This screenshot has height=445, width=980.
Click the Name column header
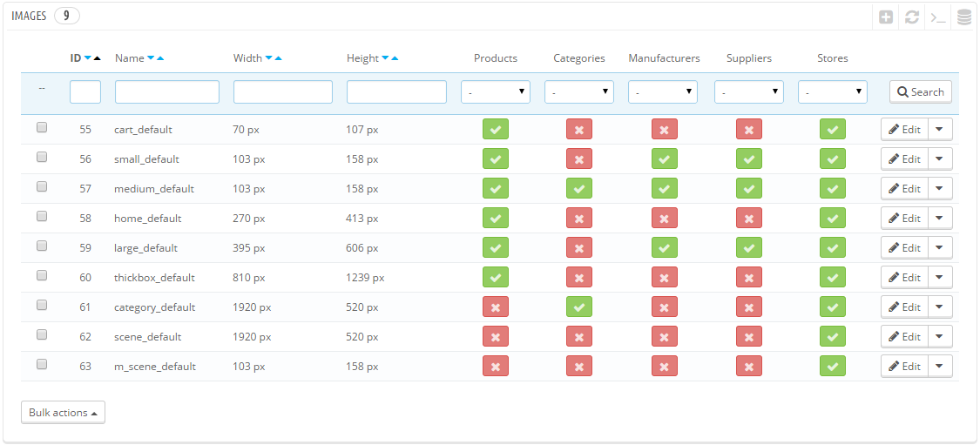tap(129, 58)
